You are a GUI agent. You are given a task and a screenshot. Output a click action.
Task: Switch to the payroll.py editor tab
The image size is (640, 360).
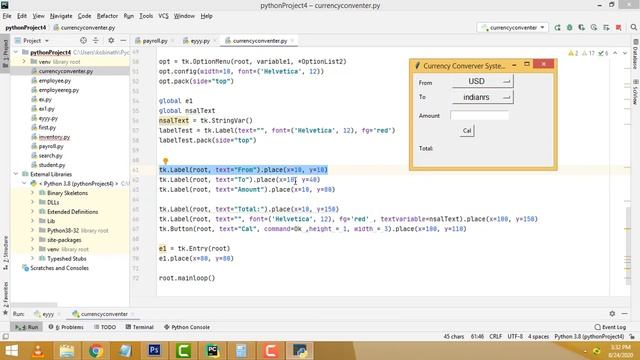155,40
